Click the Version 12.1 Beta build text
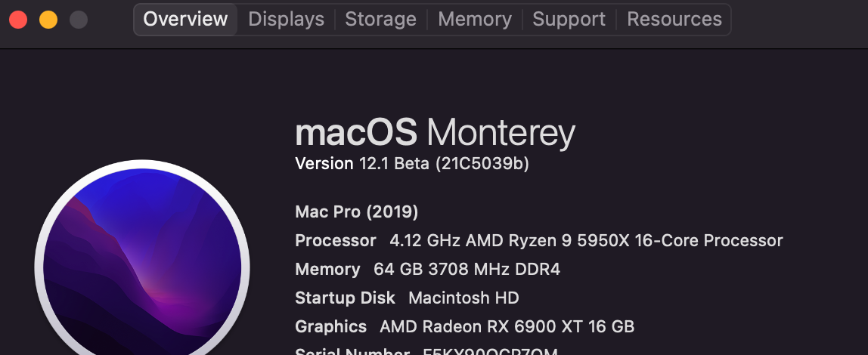Viewport: 868px width, 355px height. point(411,164)
